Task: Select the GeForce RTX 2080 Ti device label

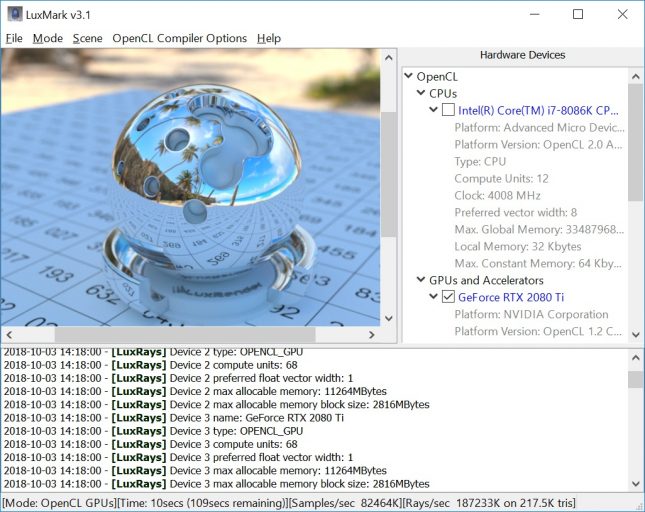Action: [511, 297]
